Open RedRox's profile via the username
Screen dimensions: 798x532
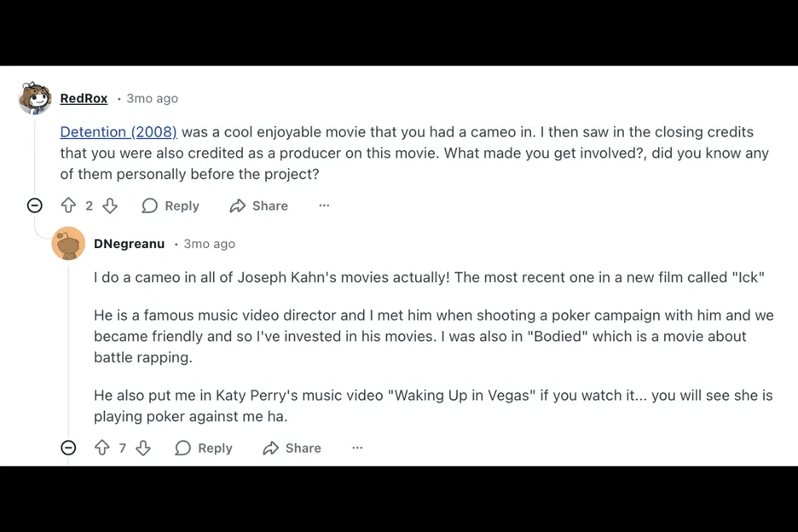[84, 98]
